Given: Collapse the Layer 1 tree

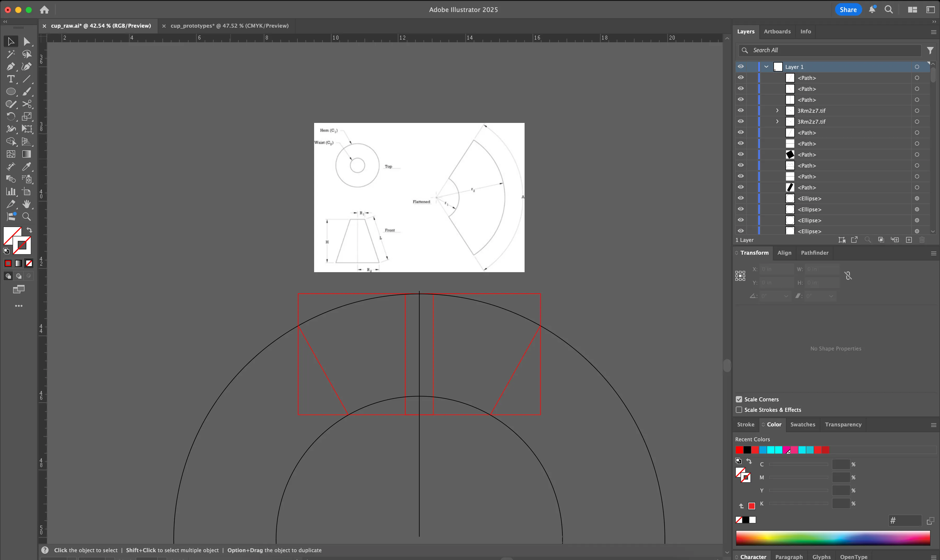Looking at the screenshot, I should click(766, 67).
